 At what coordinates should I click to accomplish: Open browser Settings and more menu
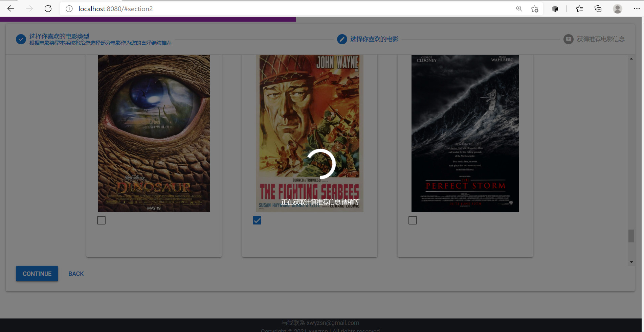click(637, 9)
